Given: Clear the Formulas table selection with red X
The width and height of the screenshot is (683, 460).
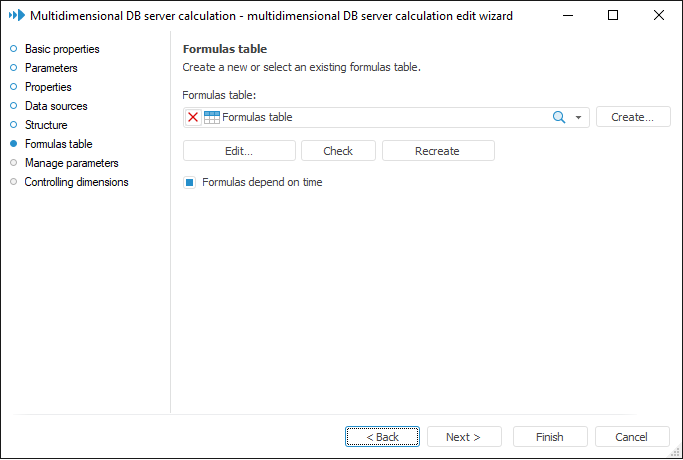Looking at the screenshot, I should [x=193, y=117].
